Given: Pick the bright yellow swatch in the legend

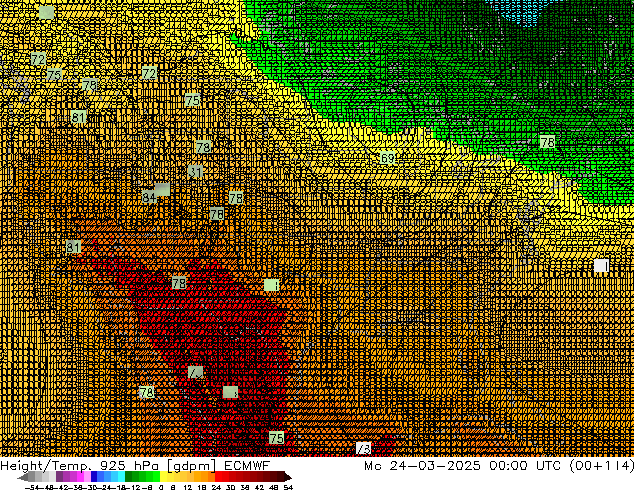Looking at the screenshot, I should (163, 476).
